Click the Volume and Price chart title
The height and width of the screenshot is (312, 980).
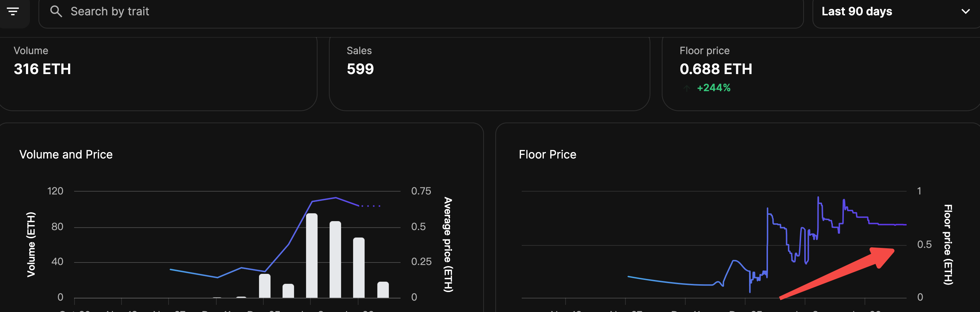point(66,154)
